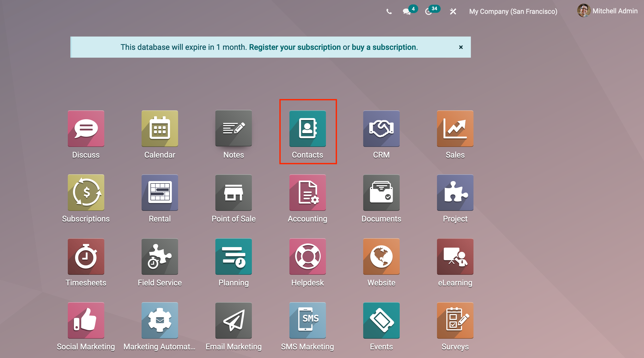
Task: Open My Company (San Francisco) switcher
Action: tap(513, 11)
